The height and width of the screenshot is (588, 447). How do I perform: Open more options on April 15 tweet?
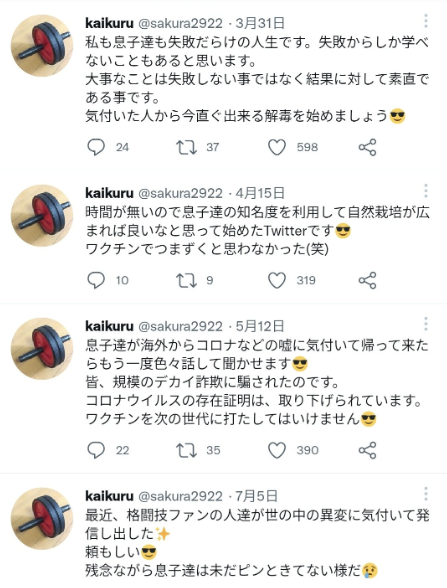pos(426,191)
